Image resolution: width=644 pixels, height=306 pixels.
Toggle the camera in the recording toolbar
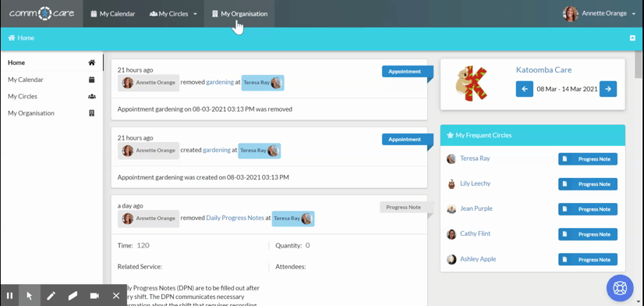click(94, 296)
